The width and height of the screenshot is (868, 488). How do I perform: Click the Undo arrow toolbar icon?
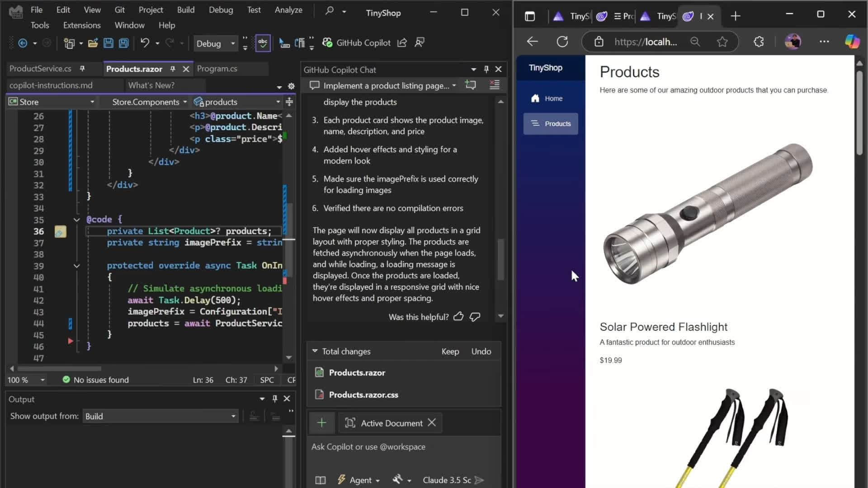tap(145, 43)
